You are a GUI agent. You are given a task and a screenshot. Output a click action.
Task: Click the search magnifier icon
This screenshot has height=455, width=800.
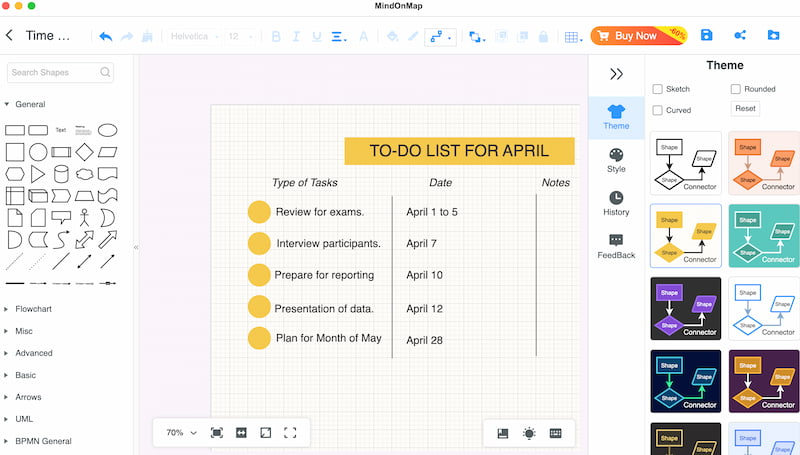click(105, 72)
